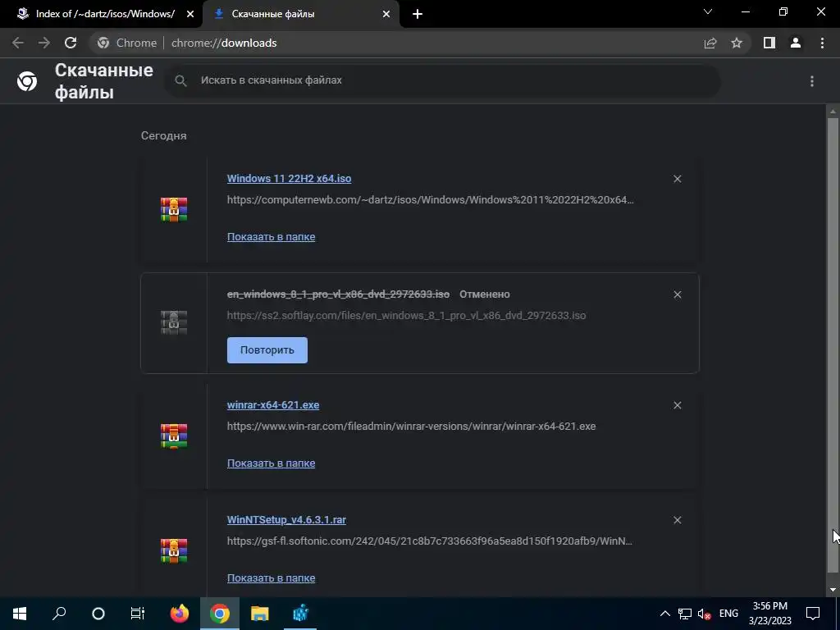
Task: Switch ENG input language indicator
Action: 728,614
